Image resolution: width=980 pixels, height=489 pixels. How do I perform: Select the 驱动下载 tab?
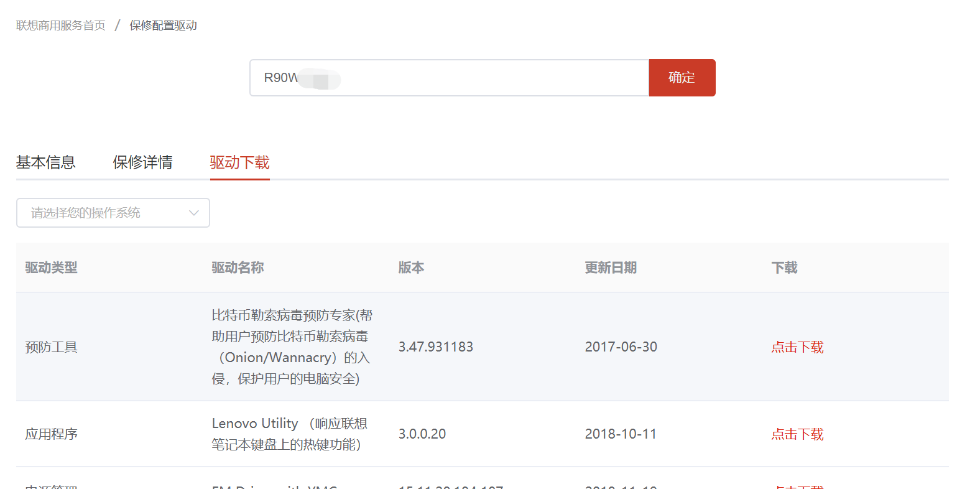(239, 162)
